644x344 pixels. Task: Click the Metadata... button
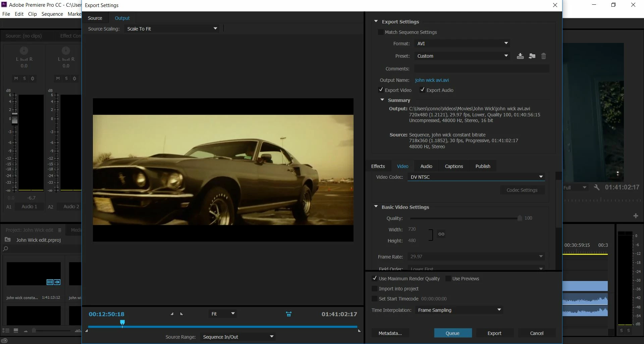click(x=390, y=333)
